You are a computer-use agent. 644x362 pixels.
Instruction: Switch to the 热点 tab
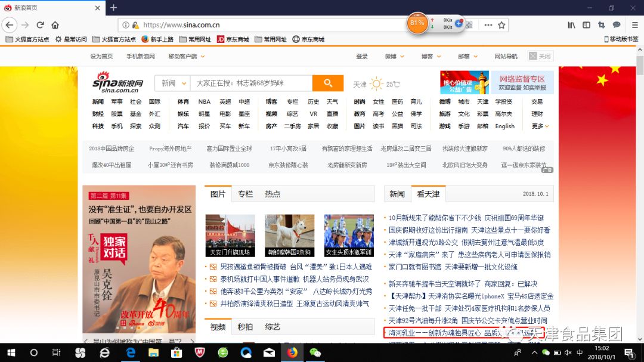tap(273, 194)
